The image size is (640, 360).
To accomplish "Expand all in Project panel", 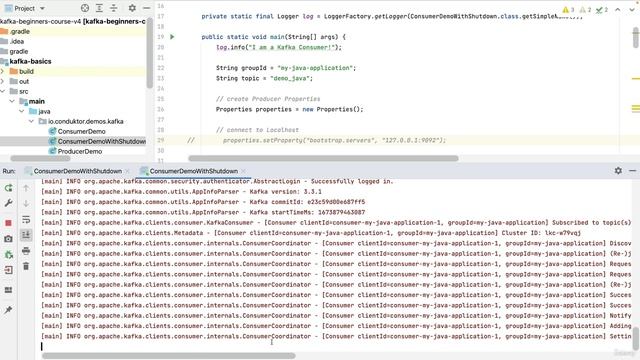I will pyautogui.click(x=99, y=8).
